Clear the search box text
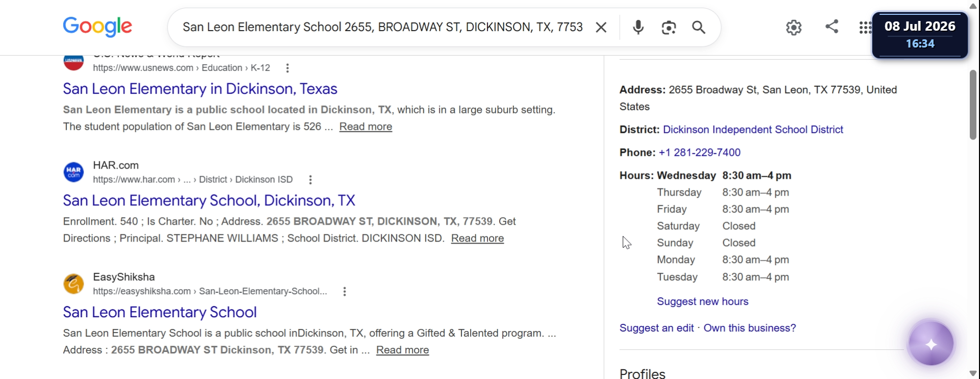The height and width of the screenshot is (379, 980). click(601, 27)
